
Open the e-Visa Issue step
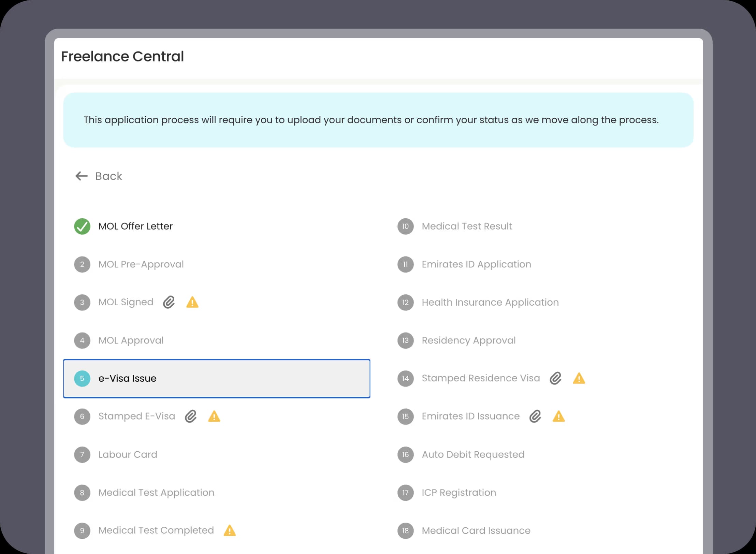coord(216,378)
